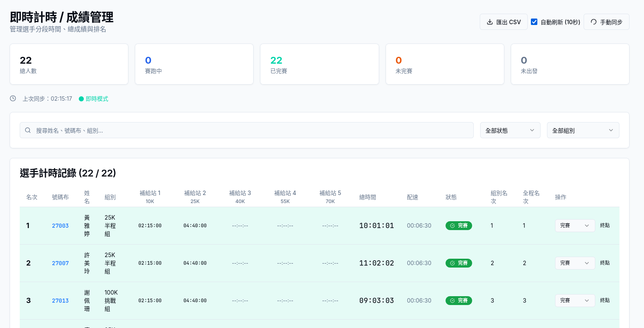Click the 全程名次 column header
The image size is (644, 328).
531,197
